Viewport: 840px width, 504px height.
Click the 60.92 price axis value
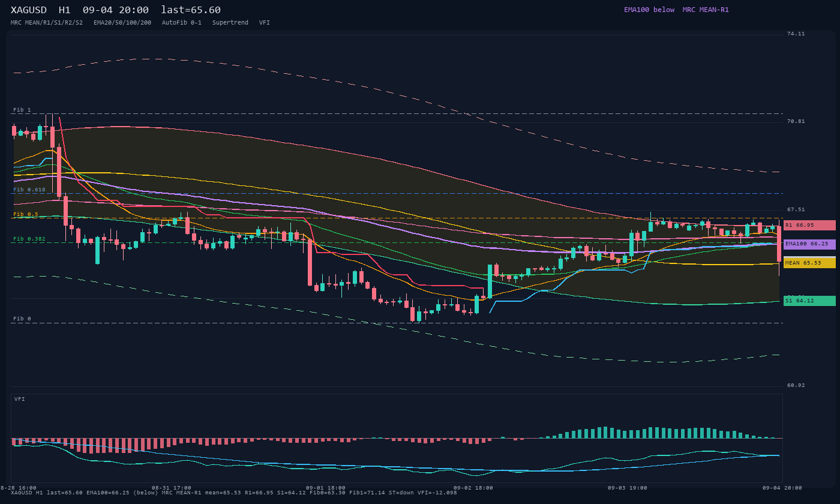[796, 385]
